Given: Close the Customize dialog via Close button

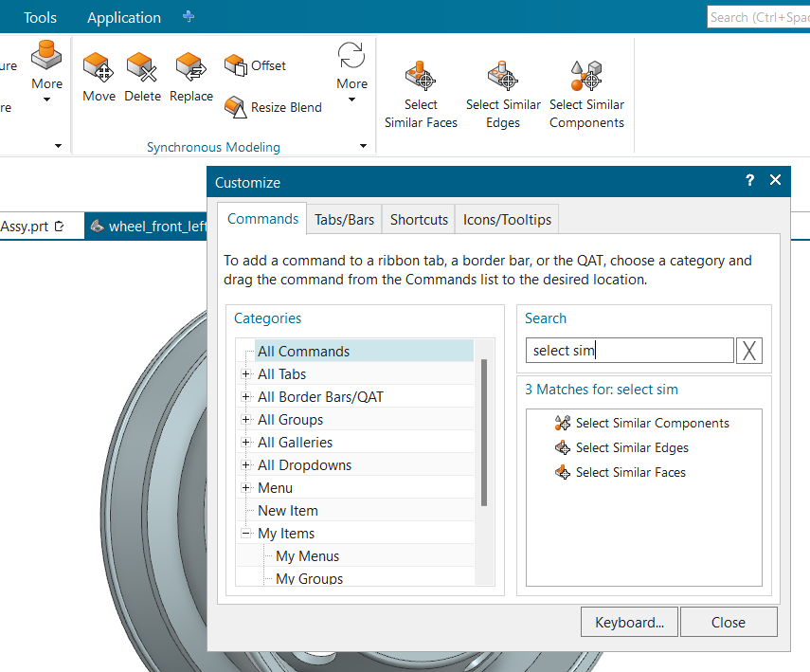Looking at the screenshot, I should tap(728, 623).
